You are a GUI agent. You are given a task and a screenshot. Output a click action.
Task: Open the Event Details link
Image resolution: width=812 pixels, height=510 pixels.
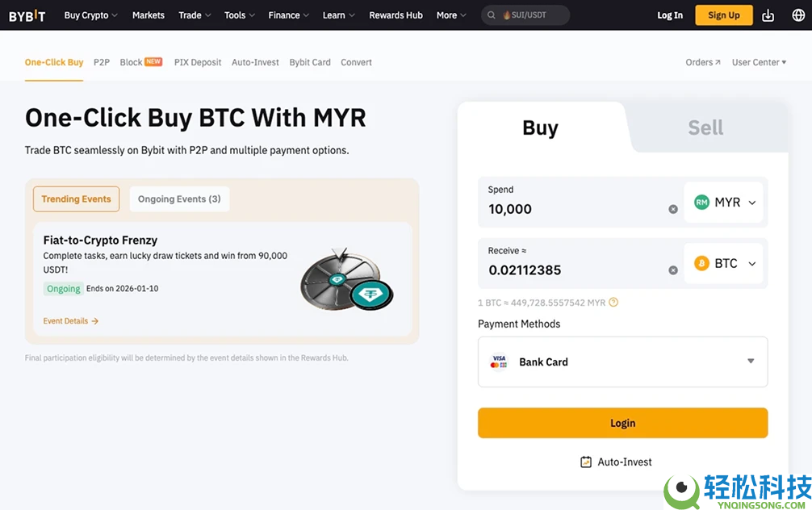[70, 321]
